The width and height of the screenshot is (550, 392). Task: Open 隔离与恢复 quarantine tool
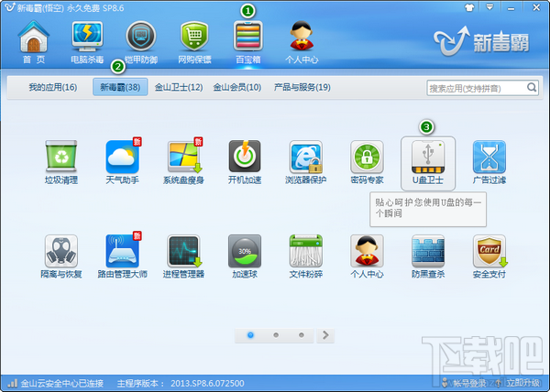[x=61, y=256]
